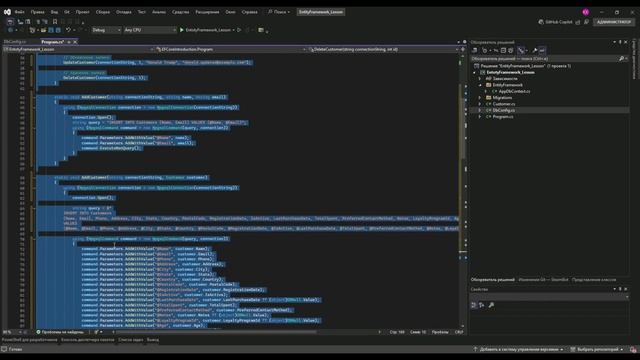Click Solution Explorer pending changes filter icon
640x360 pixels.
coord(485,50)
